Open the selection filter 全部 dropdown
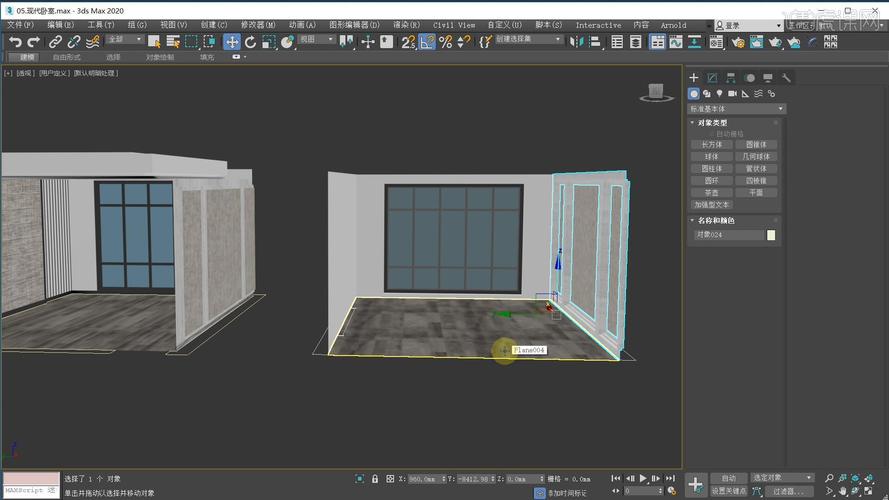889x500 pixels. 125,41
